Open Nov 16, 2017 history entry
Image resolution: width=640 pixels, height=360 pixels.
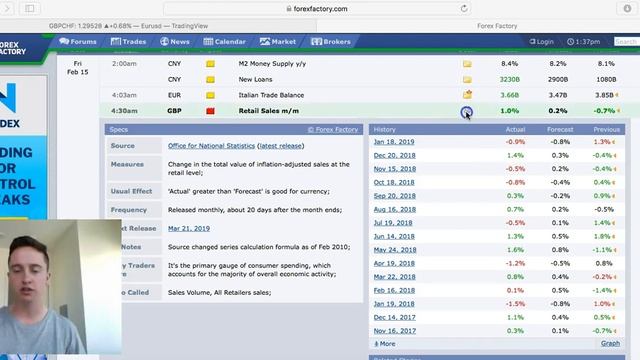tap(395, 331)
